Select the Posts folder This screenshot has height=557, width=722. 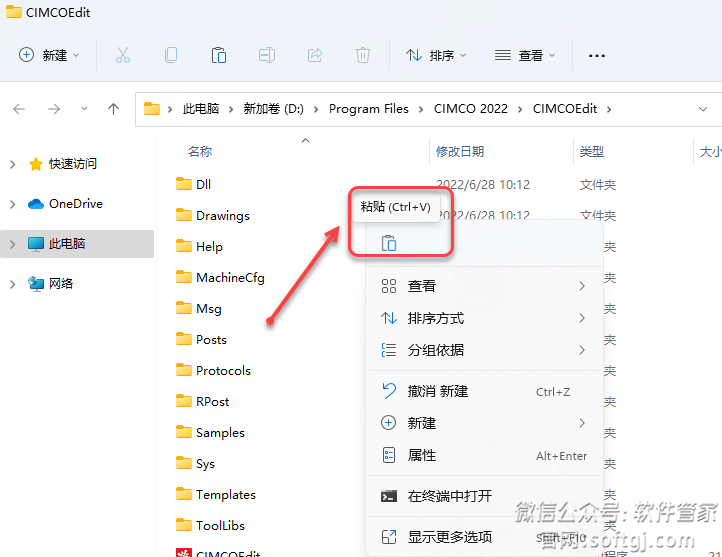(201, 339)
